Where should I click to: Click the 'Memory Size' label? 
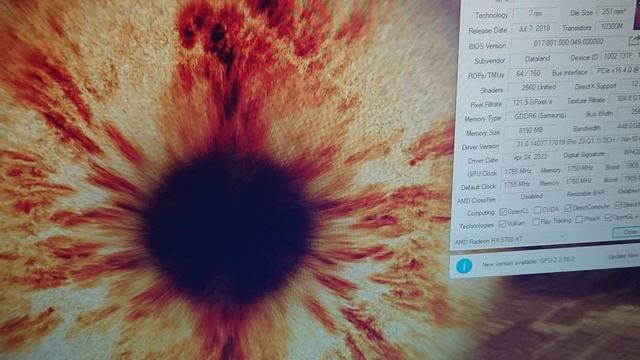(x=482, y=133)
